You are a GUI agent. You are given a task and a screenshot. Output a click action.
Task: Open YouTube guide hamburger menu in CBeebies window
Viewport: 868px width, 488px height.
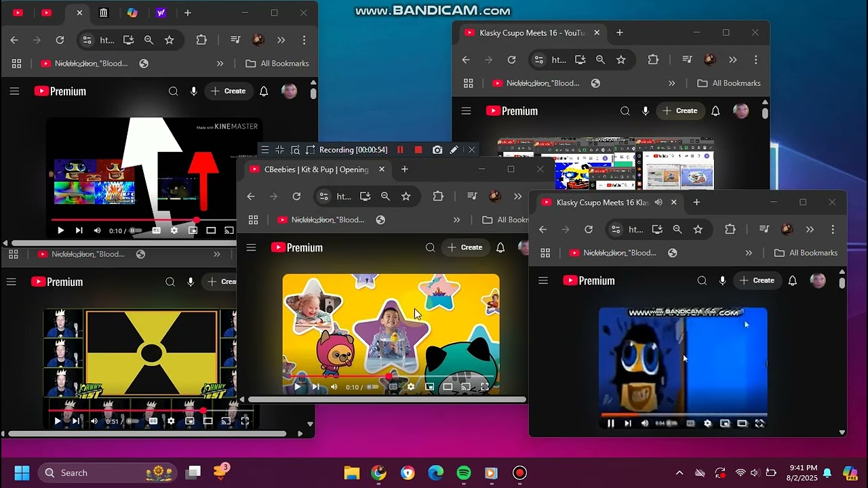coord(251,247)
